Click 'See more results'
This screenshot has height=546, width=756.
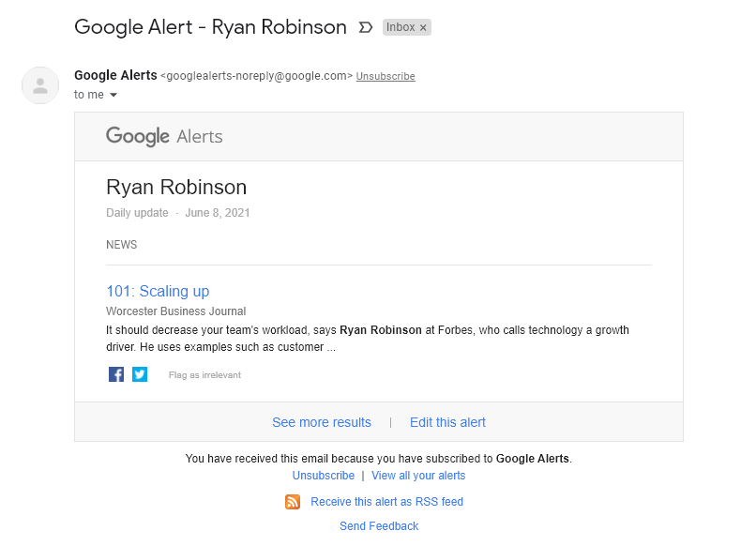[321, 422]
